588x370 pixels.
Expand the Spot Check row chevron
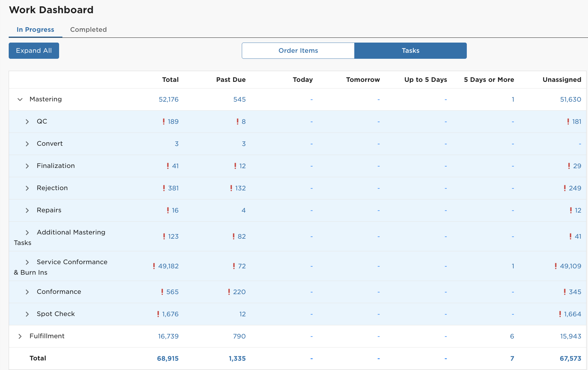[x=27, y=314]
